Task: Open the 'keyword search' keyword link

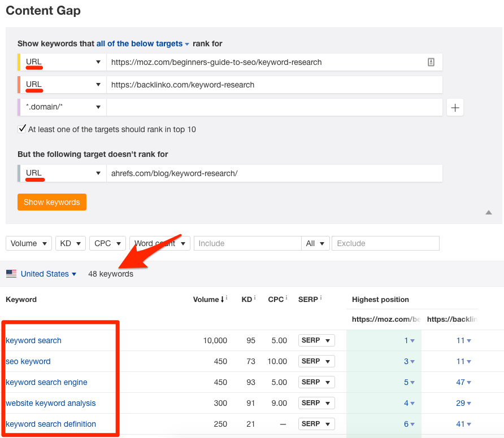Action: (33, 340)
